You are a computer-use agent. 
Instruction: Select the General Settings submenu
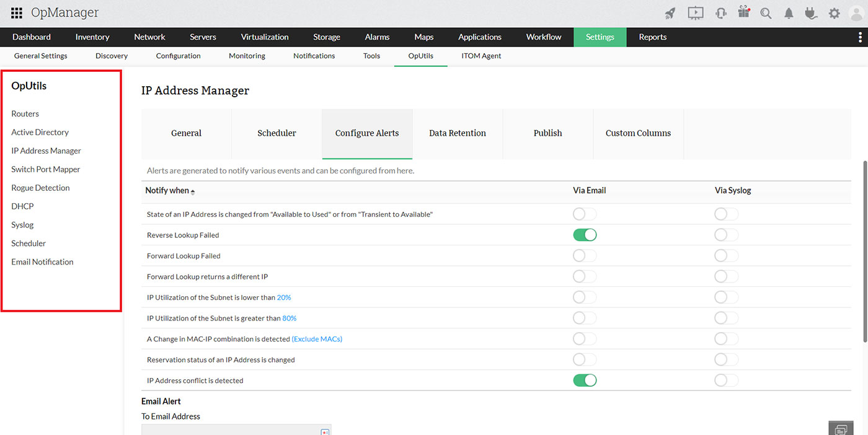click(x=41, y=56)
